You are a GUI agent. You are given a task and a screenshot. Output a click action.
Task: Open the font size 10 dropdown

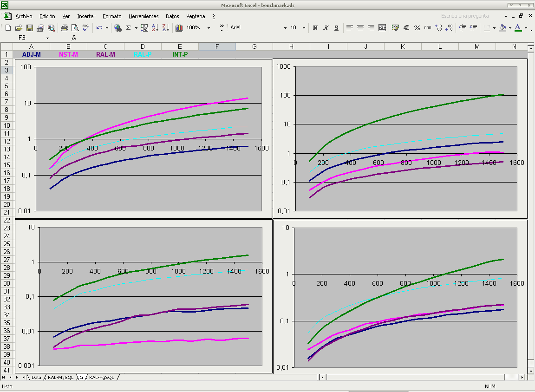304,28
